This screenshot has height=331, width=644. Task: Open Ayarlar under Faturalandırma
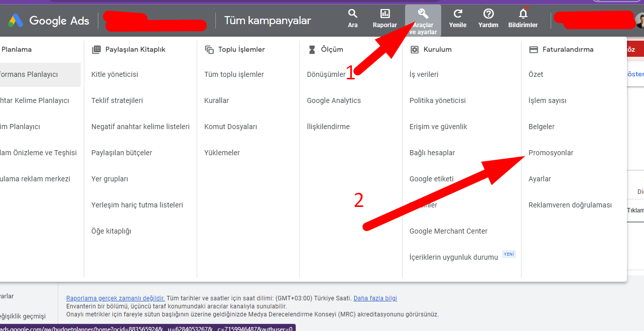click(x=540, y=179)
